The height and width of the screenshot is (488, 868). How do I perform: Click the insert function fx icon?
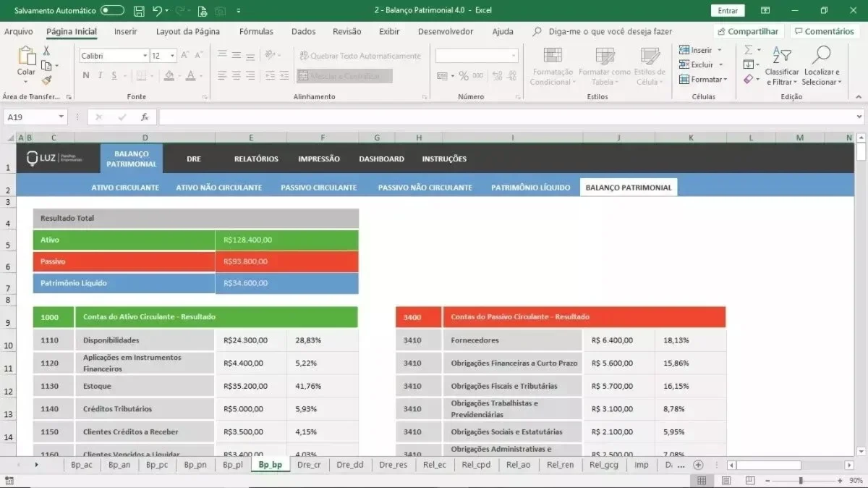click(x=145, y=117)
